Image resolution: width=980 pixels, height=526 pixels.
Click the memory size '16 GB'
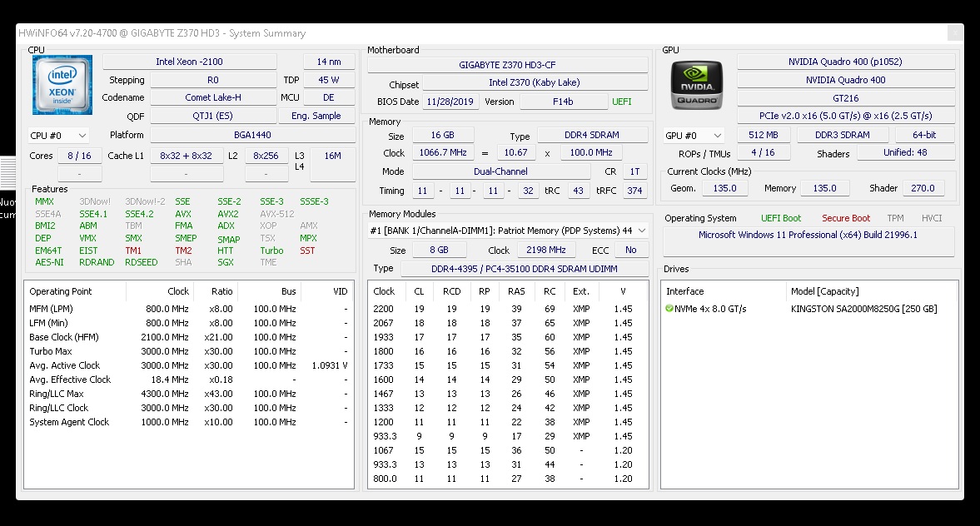(442, 135)
